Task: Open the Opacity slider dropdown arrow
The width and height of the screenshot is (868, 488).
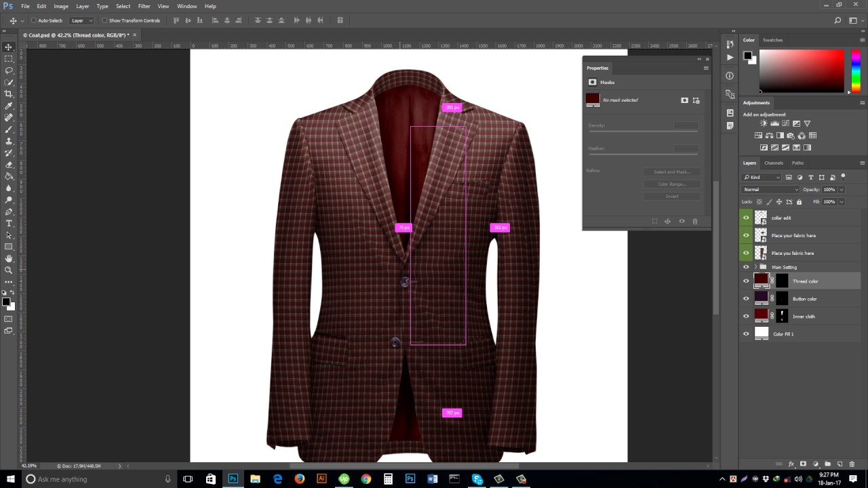Action: (x=842, y=190)
